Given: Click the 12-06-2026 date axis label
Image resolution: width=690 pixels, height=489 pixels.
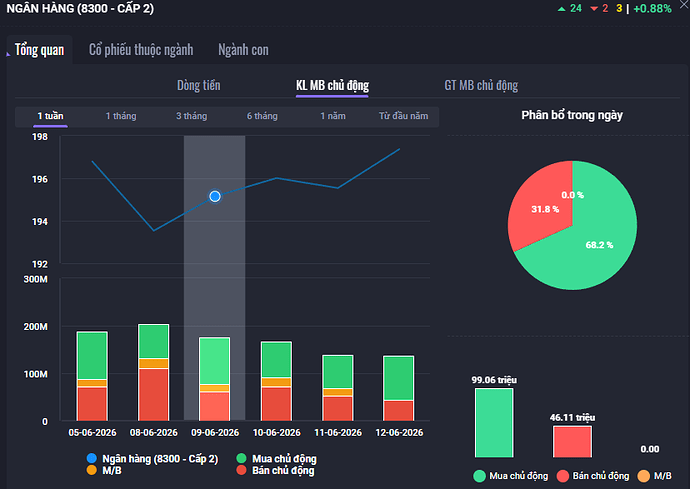Looking at the screenshot, I should click(x=399, y=433).
